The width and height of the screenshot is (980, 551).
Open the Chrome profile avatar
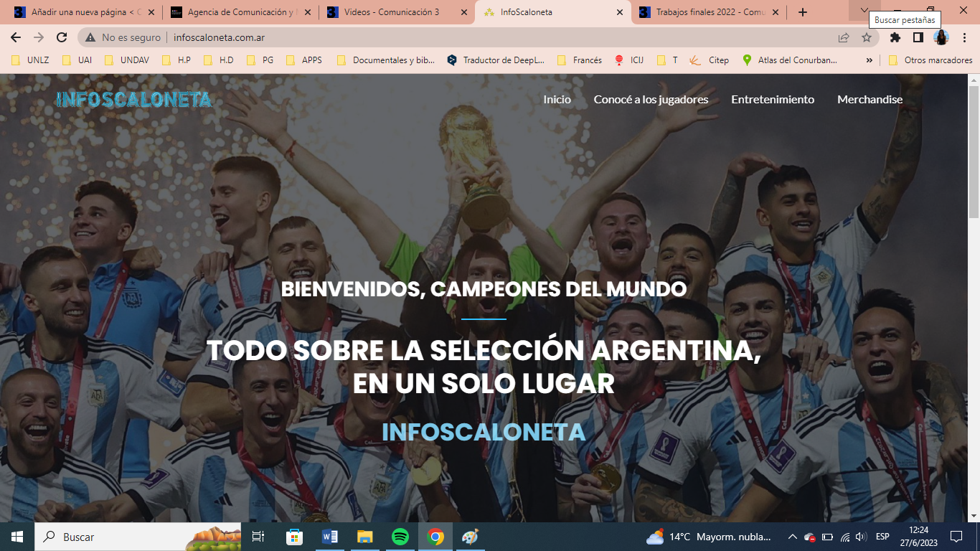coord(941,37)
